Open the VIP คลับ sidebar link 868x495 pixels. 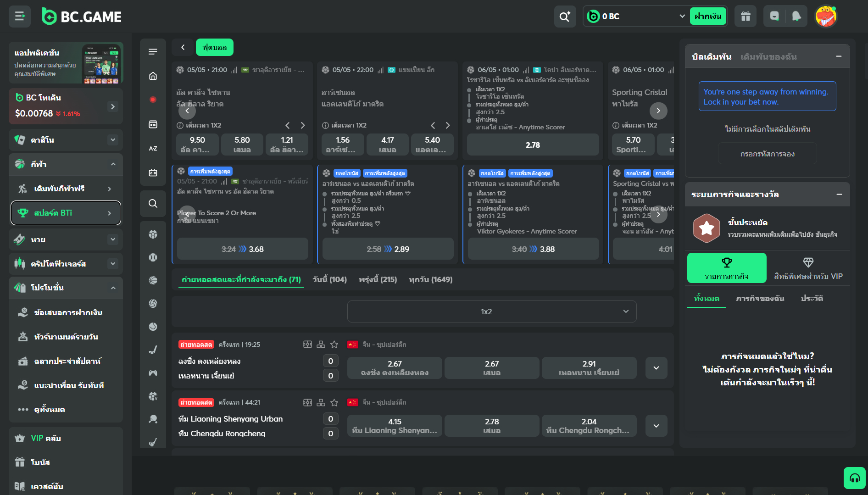[x=66, y=438]
